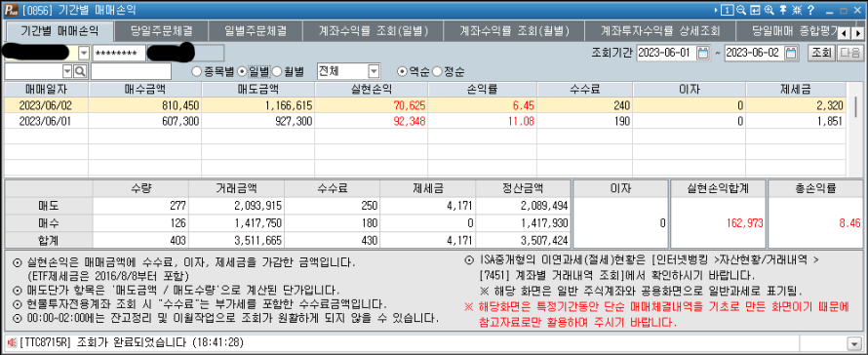Open 계좌투자수익률 상세조회 tab
Screen dimensions: 868x355
[661, 30]
